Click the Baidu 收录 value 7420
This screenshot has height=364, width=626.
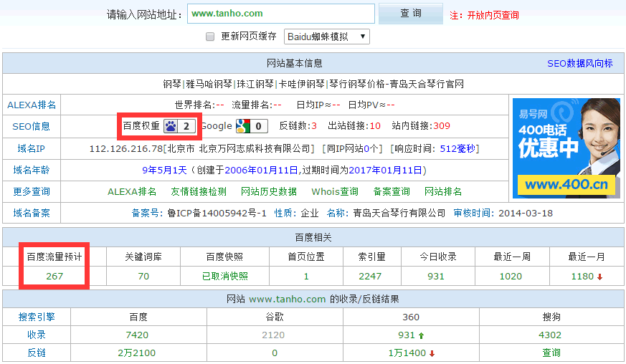coord(137,335)
